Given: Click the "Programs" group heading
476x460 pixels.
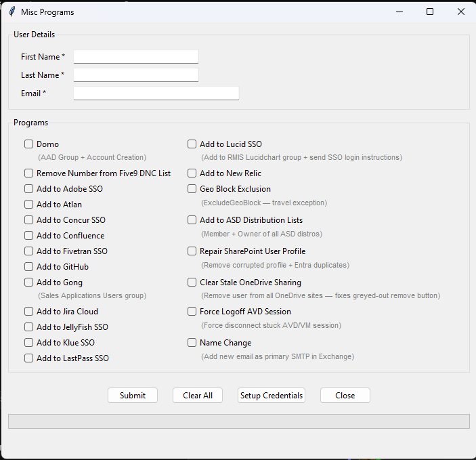Looking at the screenshot, I should [31, 123].
